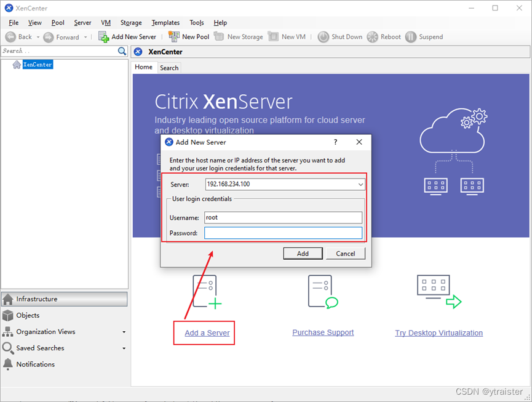This screenshot has height=402, width=532.
Task: Click the Reboot toolbar icon
Action: tap(372, 37)
